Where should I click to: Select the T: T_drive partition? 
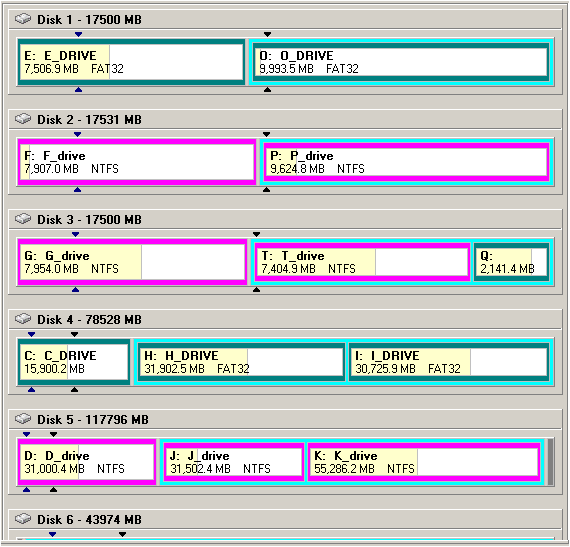tap(362, 262)
